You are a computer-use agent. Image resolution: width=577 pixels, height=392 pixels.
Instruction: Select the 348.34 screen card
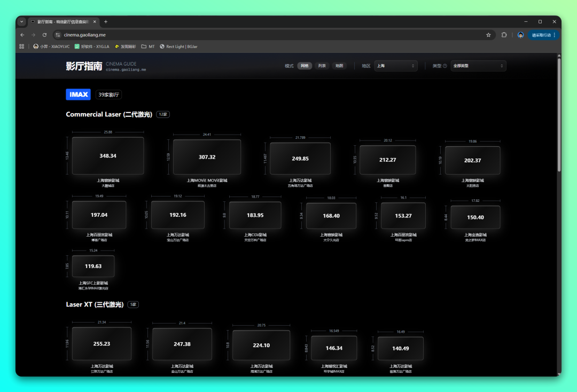pos(108,156)
